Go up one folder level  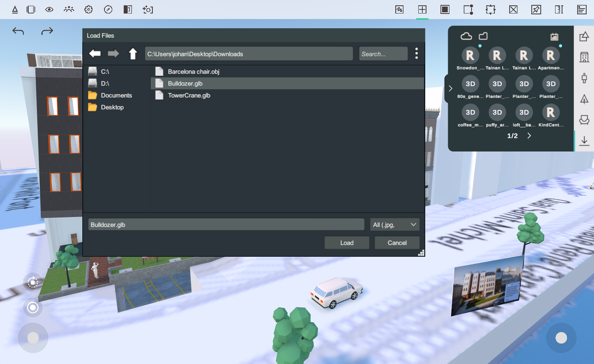tap(133, 54)
